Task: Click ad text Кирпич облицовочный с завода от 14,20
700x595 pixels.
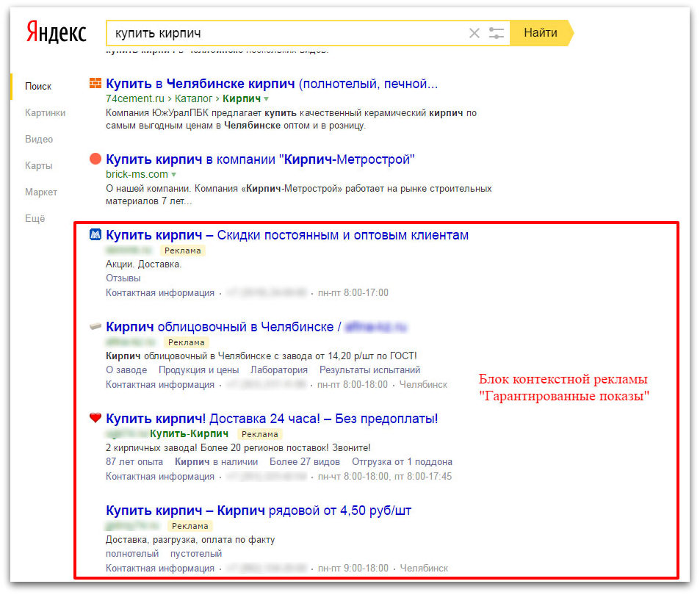Action: click(x=261, y=356)
